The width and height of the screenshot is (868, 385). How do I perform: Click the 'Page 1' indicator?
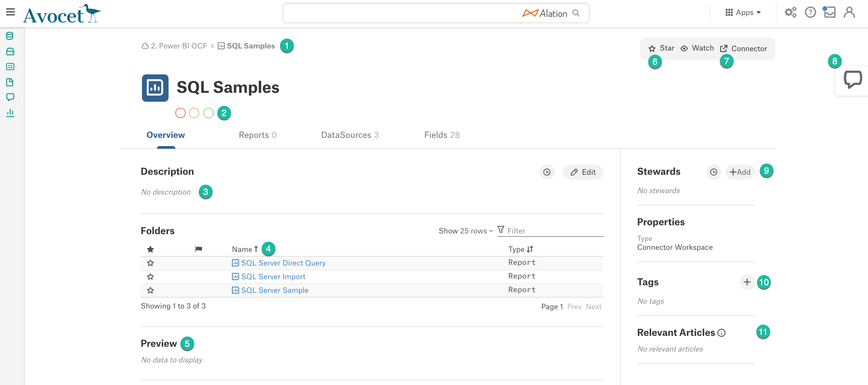click(x=552, y=307)
